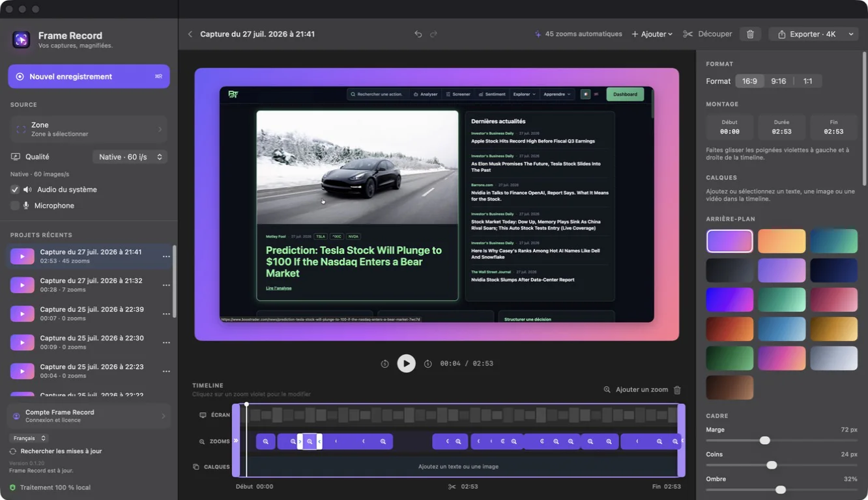Viewport: 868px width, 500px height.
Task: Click the speaker icon beside Audio du système
Action: pos(27,189)
